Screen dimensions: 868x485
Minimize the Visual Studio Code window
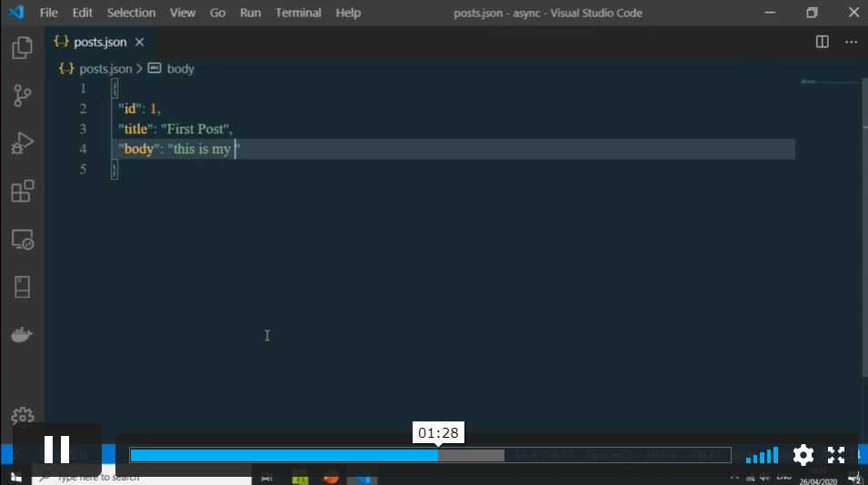point(770,12)
